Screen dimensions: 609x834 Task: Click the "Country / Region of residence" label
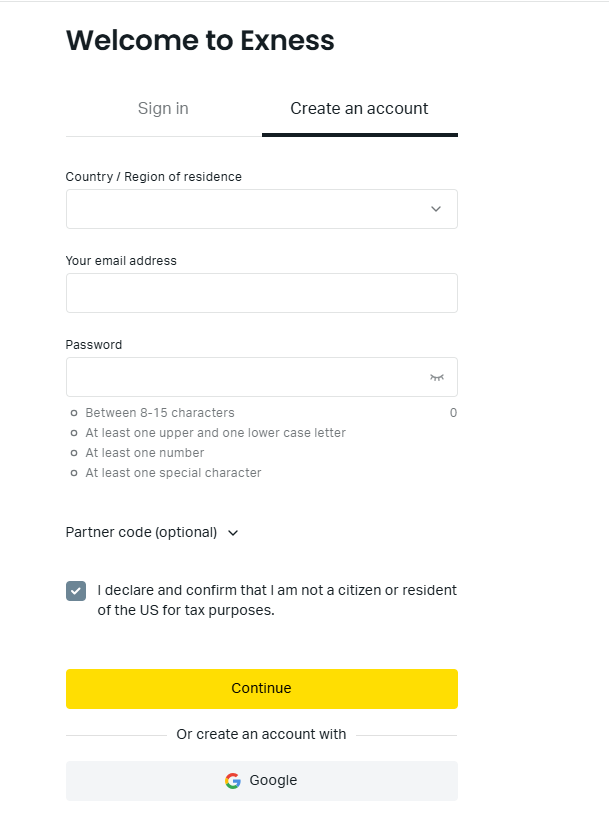(153, 177)
